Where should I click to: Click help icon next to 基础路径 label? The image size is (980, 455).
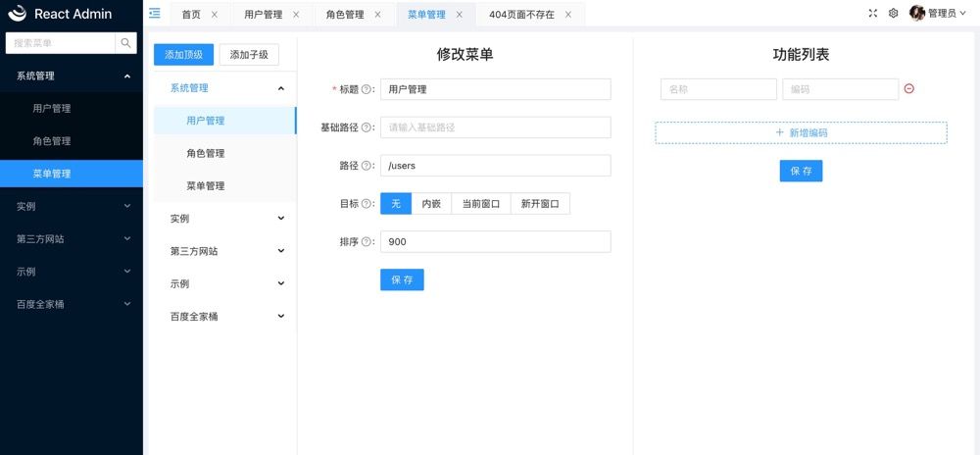367,127
